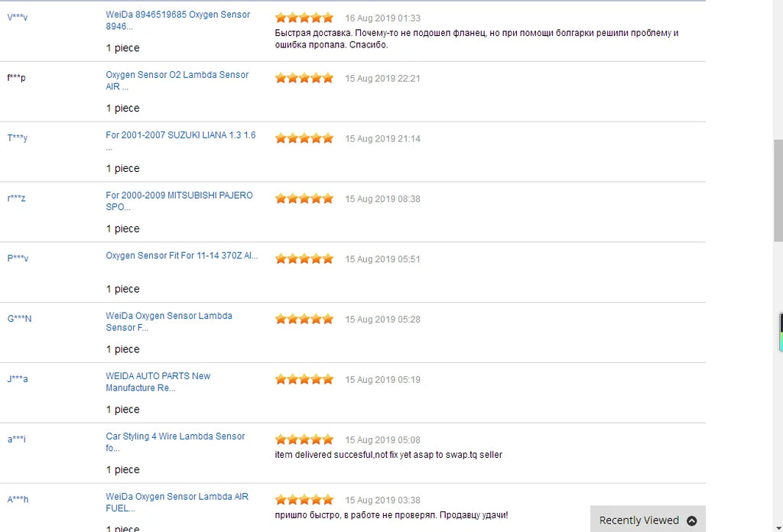Open the For 2001-2007 SUZUKI LIANA 1.3 1.6 link

pyautogui.click(x=180, y=140)
